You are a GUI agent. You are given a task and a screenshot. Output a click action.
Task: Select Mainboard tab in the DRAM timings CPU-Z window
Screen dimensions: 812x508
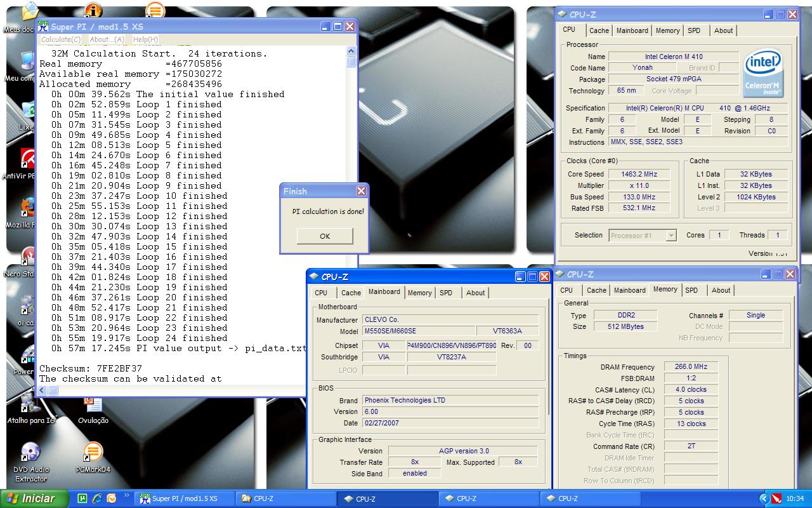(630, 290)
